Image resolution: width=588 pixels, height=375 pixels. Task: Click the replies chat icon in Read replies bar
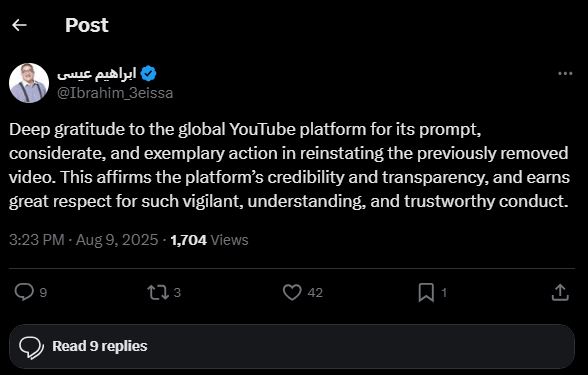[32, 347]
